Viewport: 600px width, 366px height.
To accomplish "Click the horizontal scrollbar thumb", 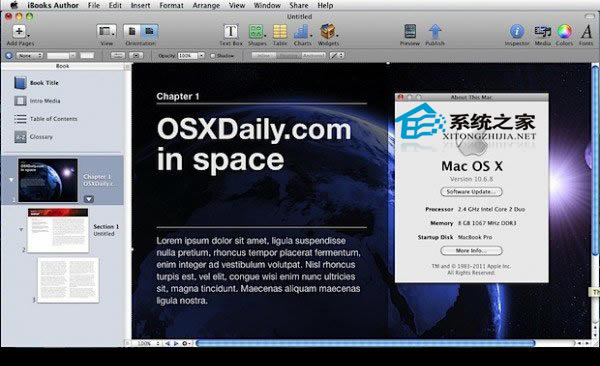I will (365, 343).
